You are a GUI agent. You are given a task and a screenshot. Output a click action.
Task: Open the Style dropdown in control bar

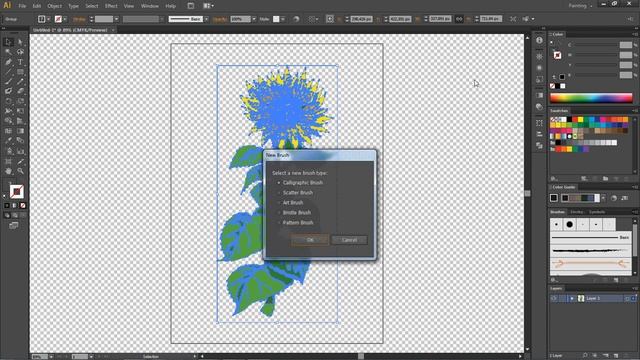[283, 19]
